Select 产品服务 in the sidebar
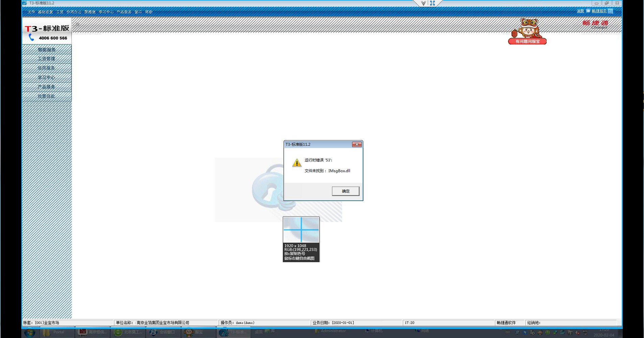Viewport: 644px width, 338px height. 47,87
